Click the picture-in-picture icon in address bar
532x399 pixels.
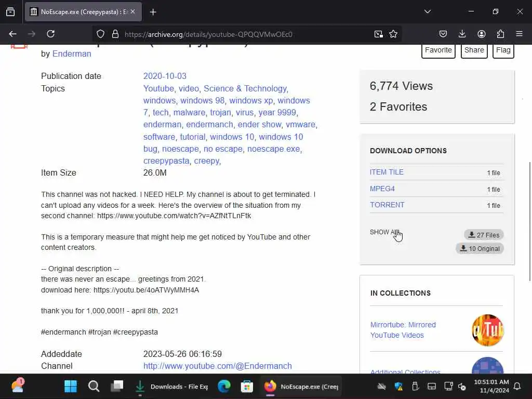coord(378,34)
